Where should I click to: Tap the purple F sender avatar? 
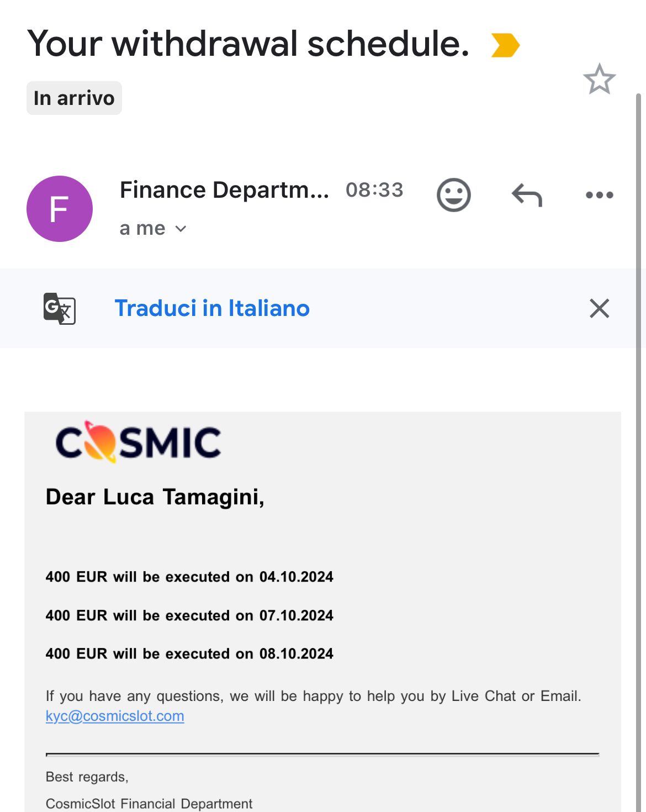(x=60, y=209)
